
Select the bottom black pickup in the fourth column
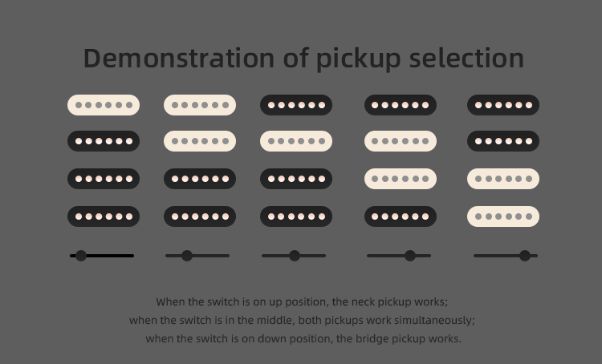coord(401,216)
